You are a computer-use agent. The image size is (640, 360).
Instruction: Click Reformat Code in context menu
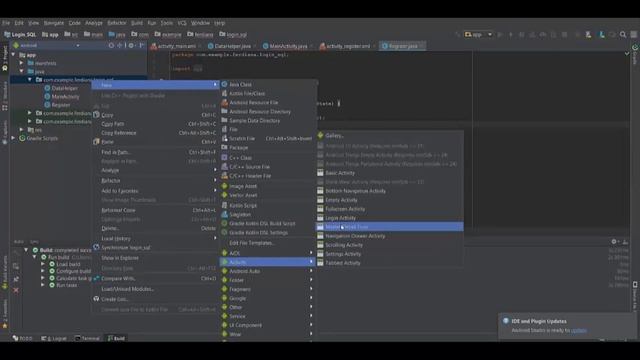click(155, 210)
